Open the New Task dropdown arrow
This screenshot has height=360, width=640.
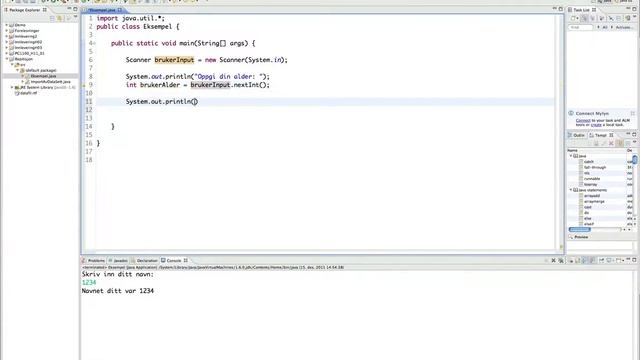pos(577,18)
